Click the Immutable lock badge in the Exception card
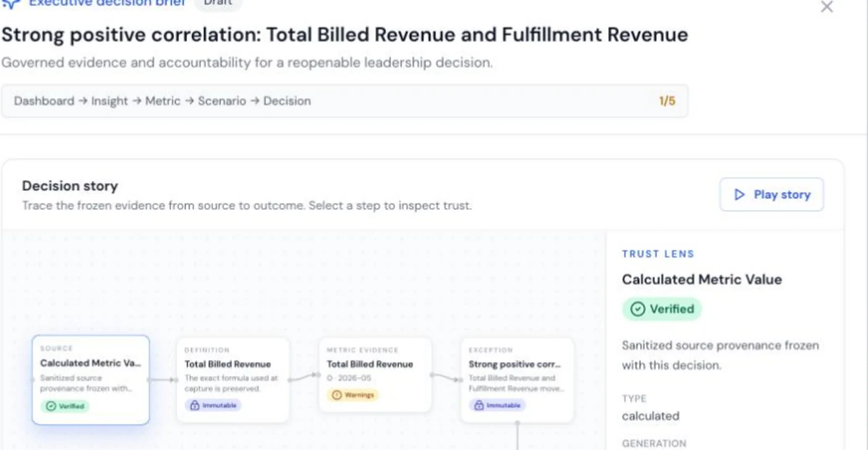The image size is (868, 450). (x=498, y=406)
